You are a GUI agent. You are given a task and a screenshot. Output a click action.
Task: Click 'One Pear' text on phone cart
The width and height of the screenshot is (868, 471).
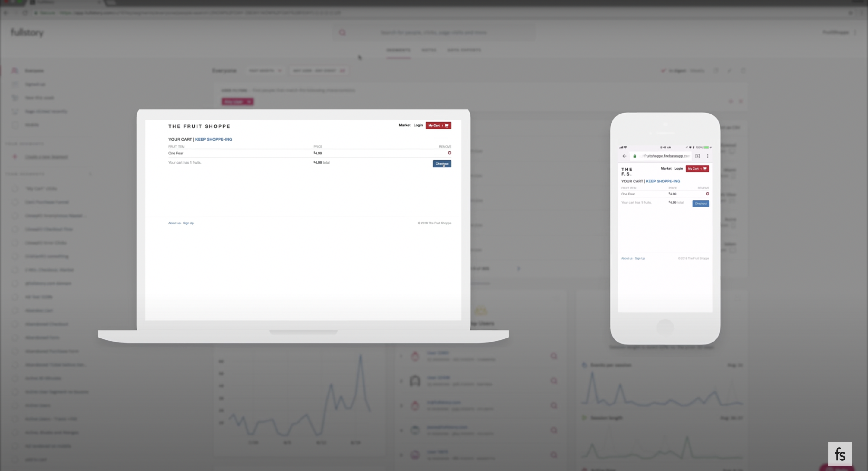[x=628, y=194]
